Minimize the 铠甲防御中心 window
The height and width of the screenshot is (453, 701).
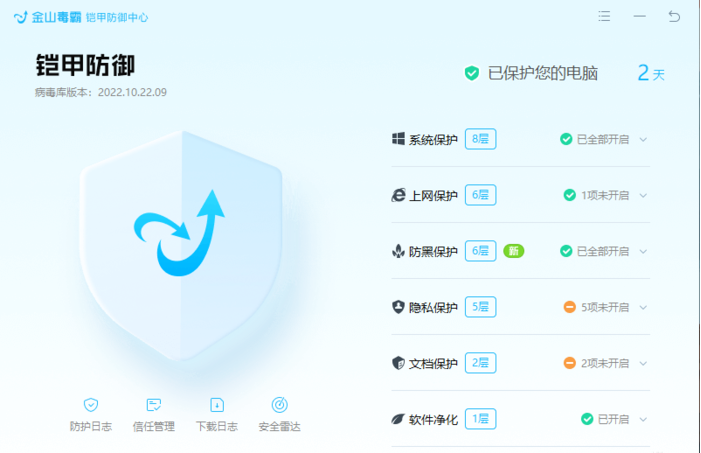pos(640,17)
